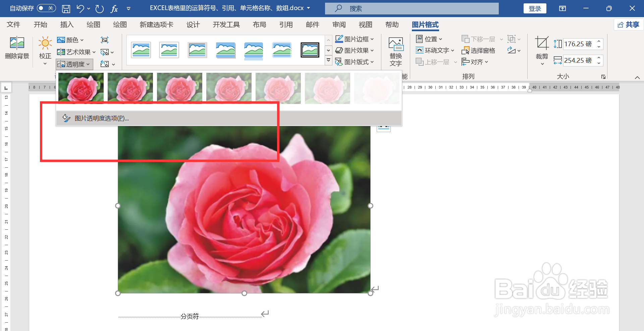
Task: Switch to the 审阅 tab
Action: [x=339, y=24]
